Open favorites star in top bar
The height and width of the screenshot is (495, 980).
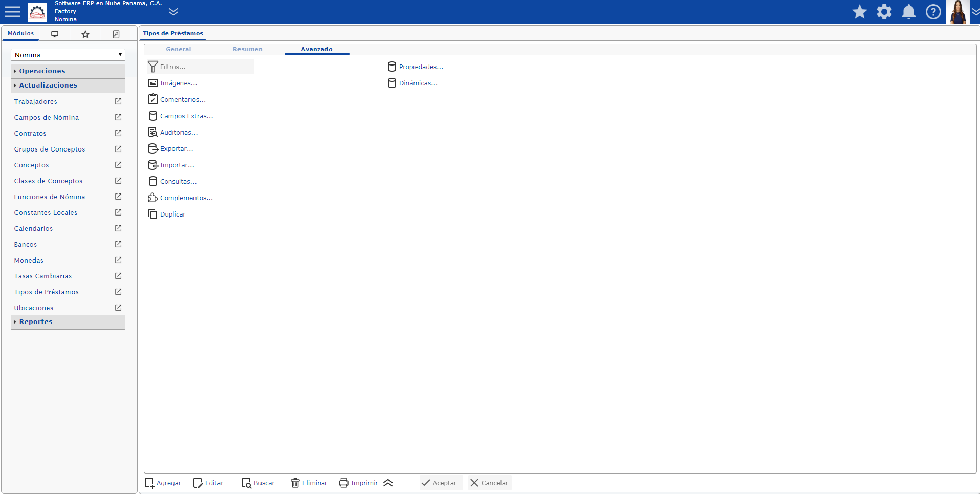[x=860, y=12]
